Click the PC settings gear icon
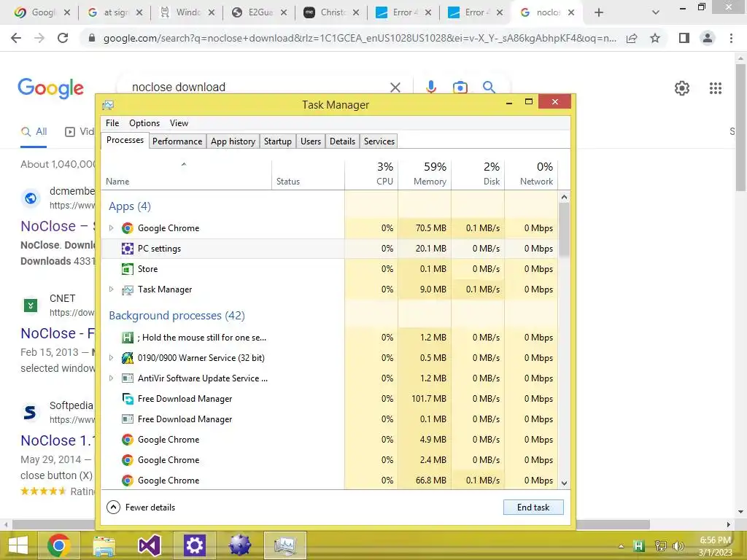 tap(127, 249)
